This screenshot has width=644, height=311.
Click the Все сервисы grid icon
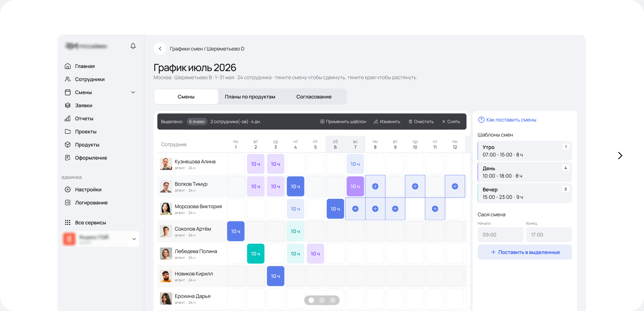[x=68, y=222]
